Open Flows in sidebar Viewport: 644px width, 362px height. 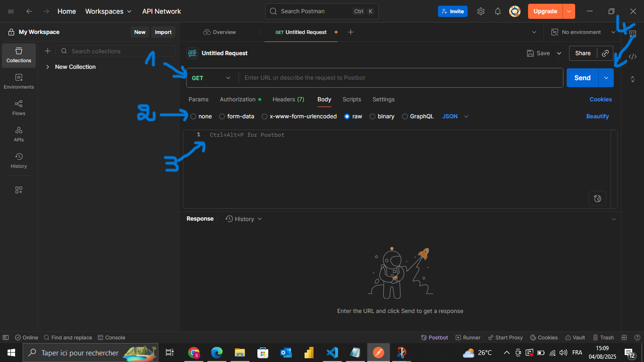tap(19, 108)
